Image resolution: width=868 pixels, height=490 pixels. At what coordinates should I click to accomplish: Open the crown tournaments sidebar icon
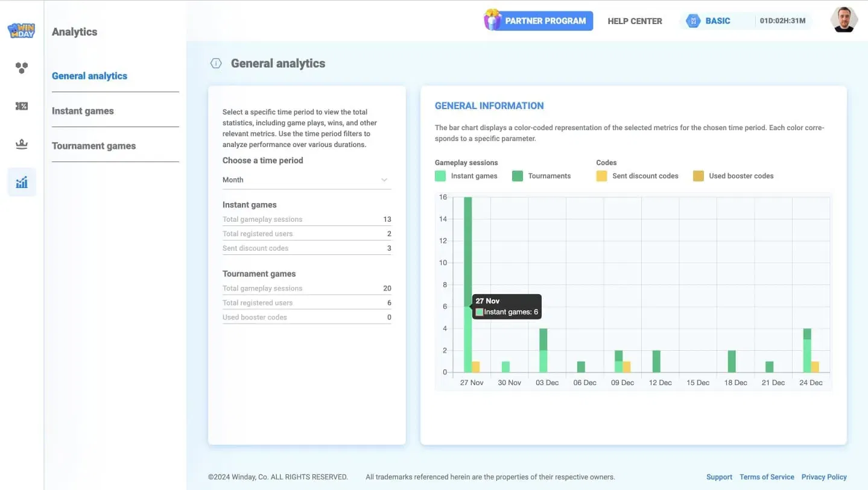point(22,144)
